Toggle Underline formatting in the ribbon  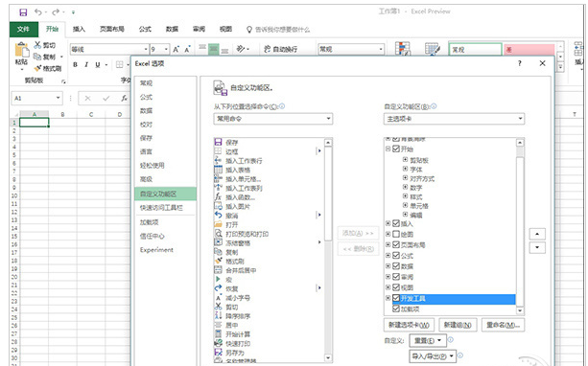tap(98, 65)
